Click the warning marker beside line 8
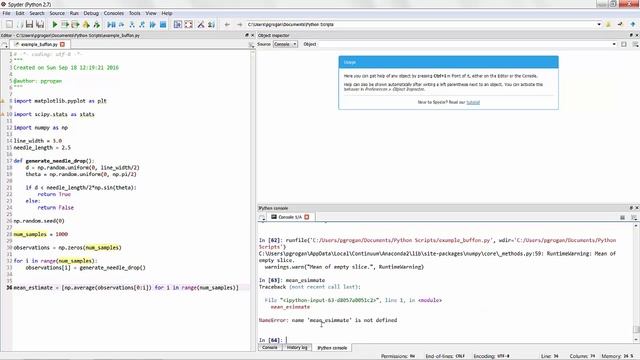This screenshot has height=360, width=640. [x=2, y=101]
